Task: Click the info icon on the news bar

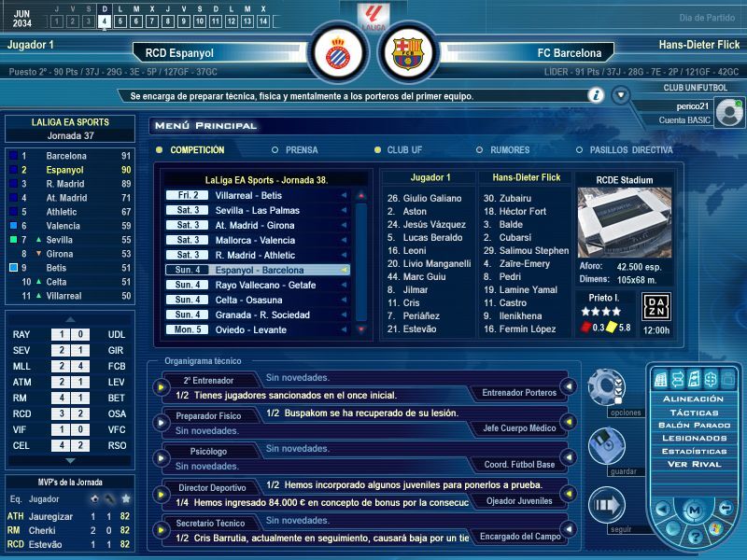Action: [595, 94]
